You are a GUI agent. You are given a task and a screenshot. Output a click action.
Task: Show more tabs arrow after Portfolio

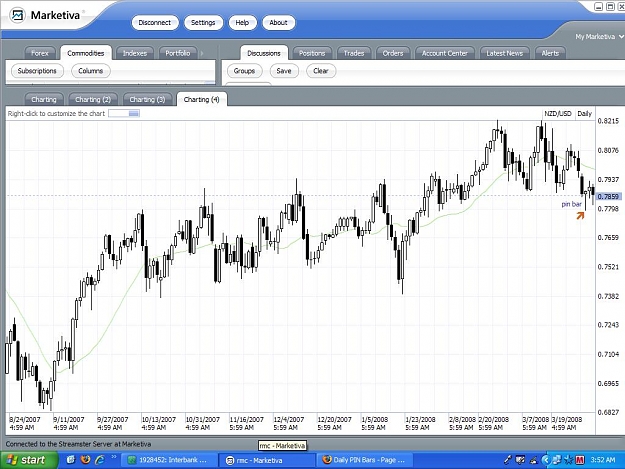coord(202,53)
